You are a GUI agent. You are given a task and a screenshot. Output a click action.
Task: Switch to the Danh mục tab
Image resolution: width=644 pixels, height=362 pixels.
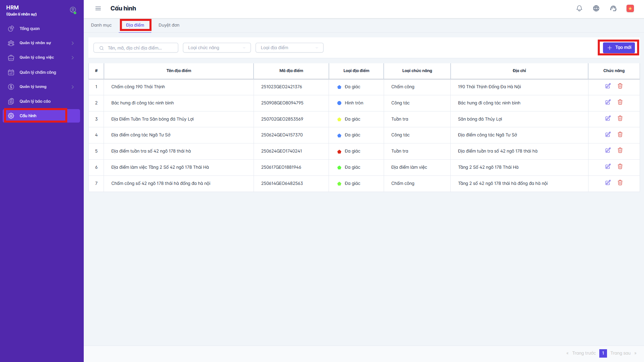pyautogui.click(x=101, y=25)
